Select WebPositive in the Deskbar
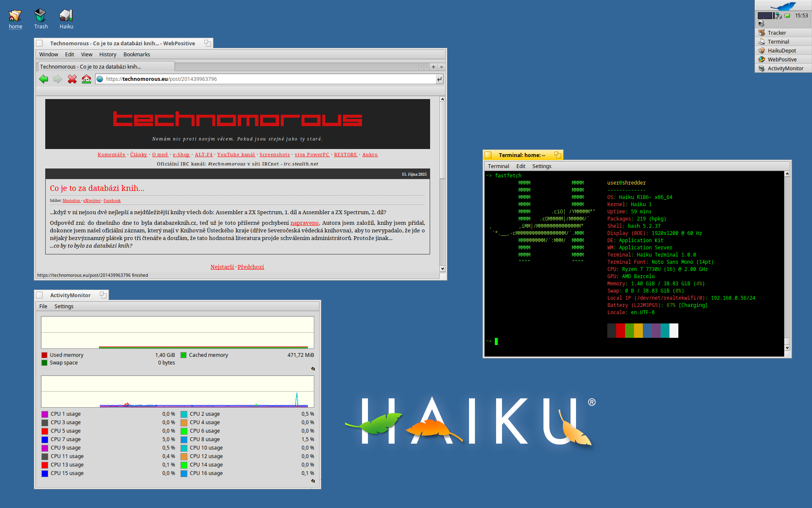This screenshot has height=508, width=812. click(x=782, y=60)
